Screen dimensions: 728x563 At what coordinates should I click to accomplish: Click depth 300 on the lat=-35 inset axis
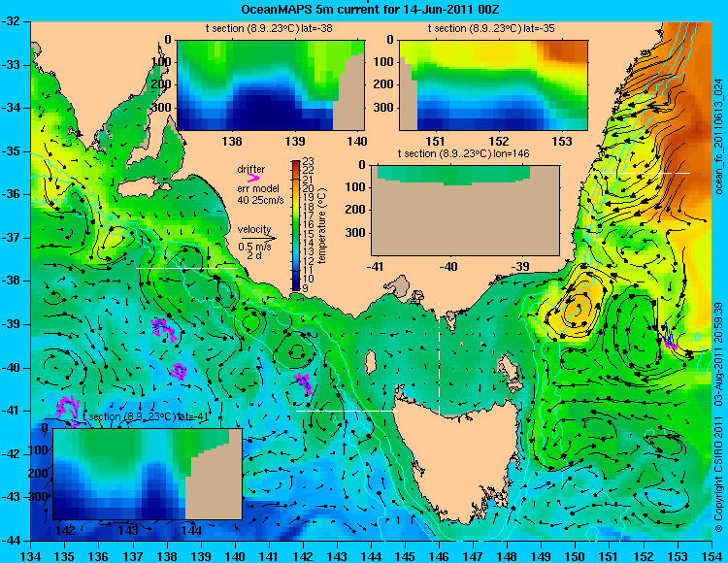[x=383, y=108]
